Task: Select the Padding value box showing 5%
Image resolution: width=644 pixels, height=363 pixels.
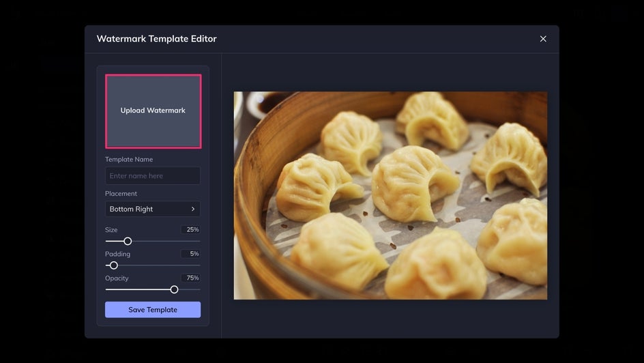Action: (192, 254)
